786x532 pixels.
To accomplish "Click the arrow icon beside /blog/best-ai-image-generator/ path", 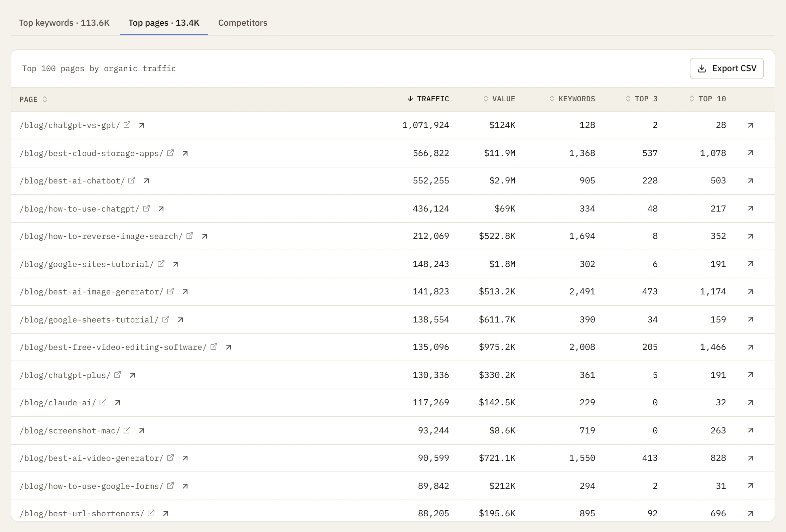I will (185, 292).
